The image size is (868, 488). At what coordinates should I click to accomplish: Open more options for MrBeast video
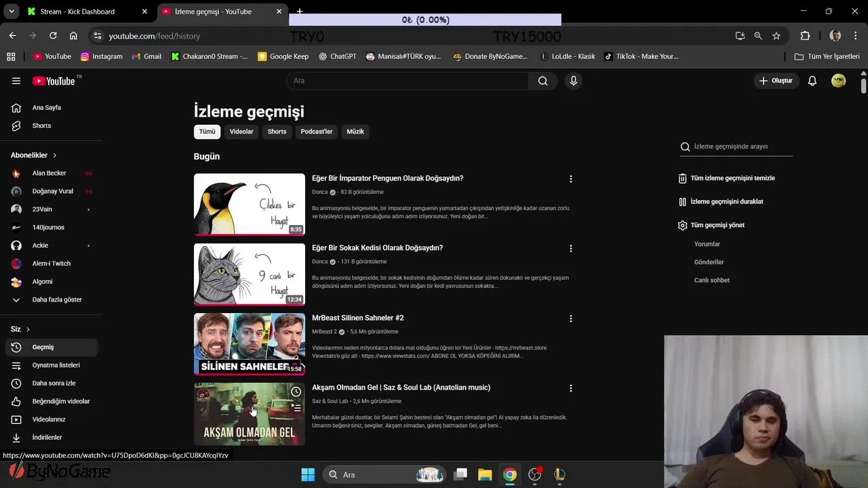570,319
